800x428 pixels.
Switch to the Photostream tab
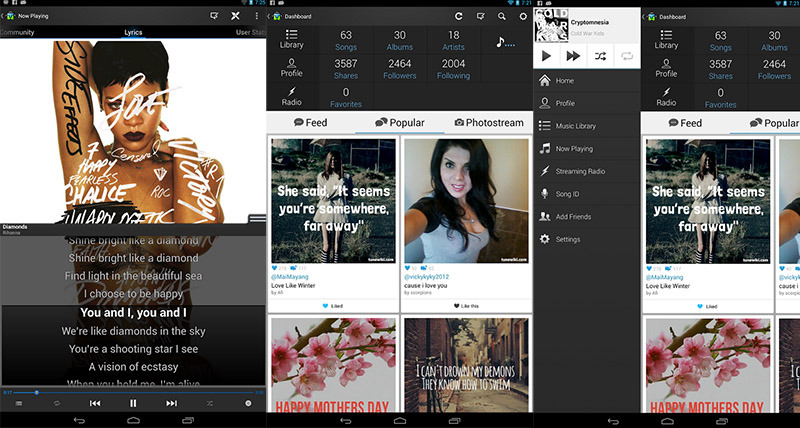coord(489,122)
